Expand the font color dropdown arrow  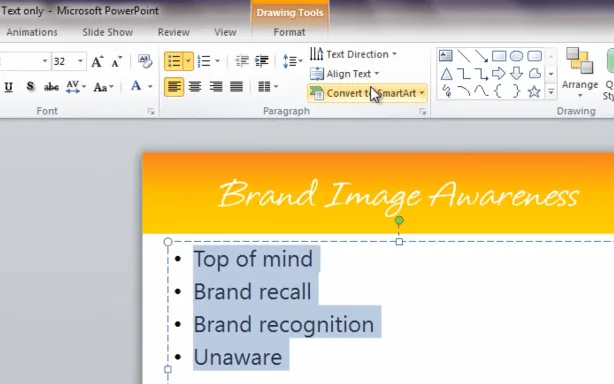150,87
